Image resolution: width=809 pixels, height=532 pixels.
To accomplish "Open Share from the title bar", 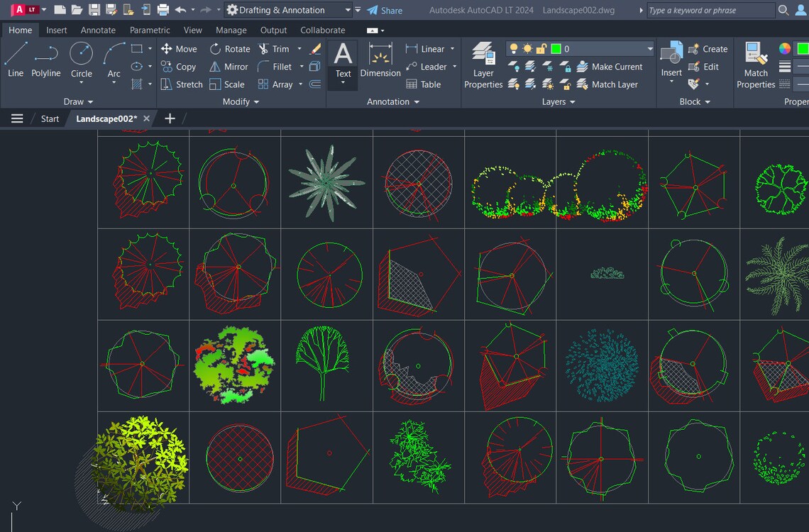I will (385, 10).
